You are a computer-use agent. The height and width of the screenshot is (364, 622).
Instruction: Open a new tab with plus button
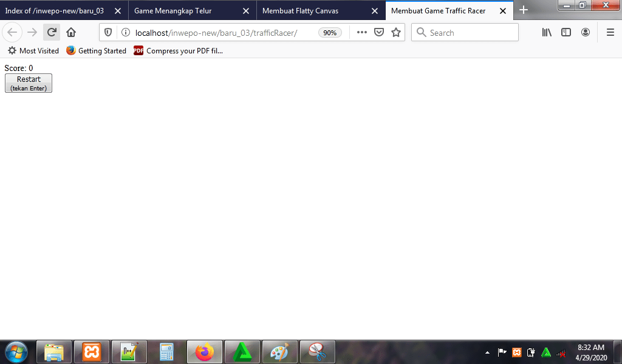click(x=524, y=10)
